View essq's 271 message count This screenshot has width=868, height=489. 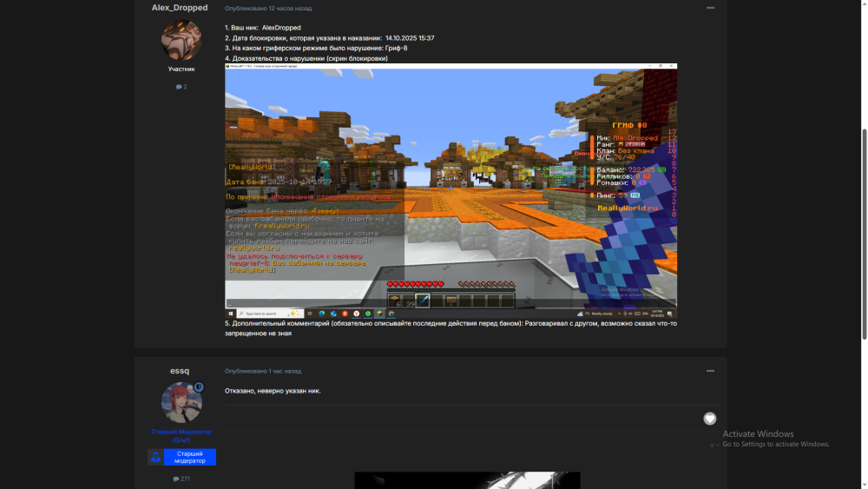[181, 479]
